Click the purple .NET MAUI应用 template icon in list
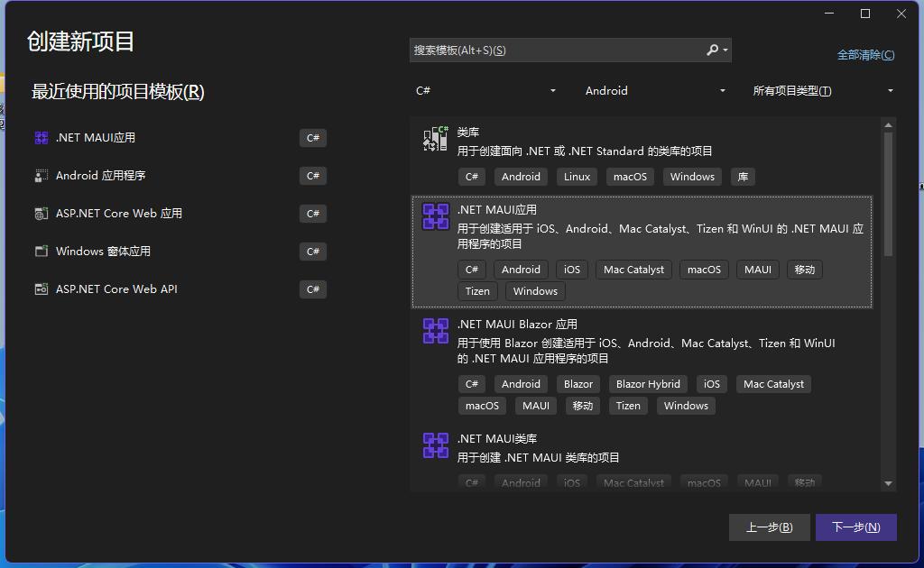Image resolution: width=924 pixels, height=568 pixels. click(x=436, y=216)
